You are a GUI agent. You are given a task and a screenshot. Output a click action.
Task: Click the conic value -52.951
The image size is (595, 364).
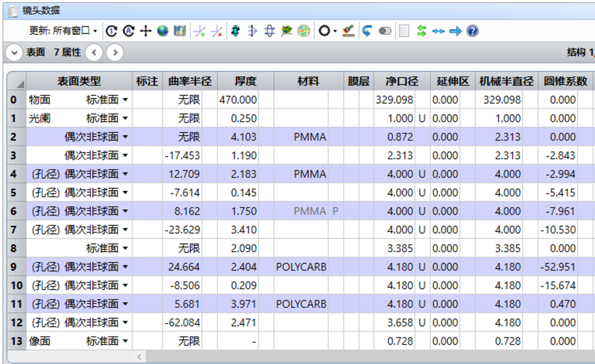coord(558,267)
